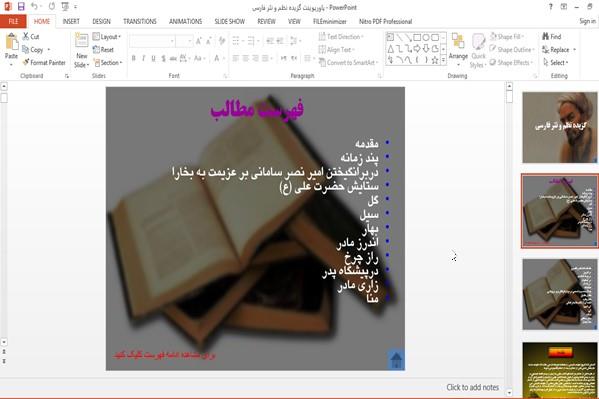Screen dimensions: 599x399
Task: Choose the Isosceles Triangle shape
Action: [x=390, y=49]
